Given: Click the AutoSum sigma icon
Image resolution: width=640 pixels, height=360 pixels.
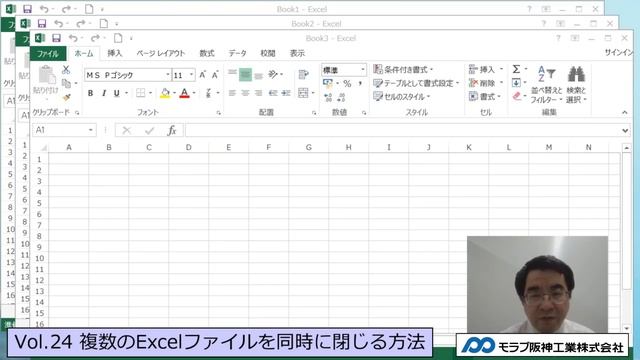Looking at the screenshot, I should click(x=516, y=69).
